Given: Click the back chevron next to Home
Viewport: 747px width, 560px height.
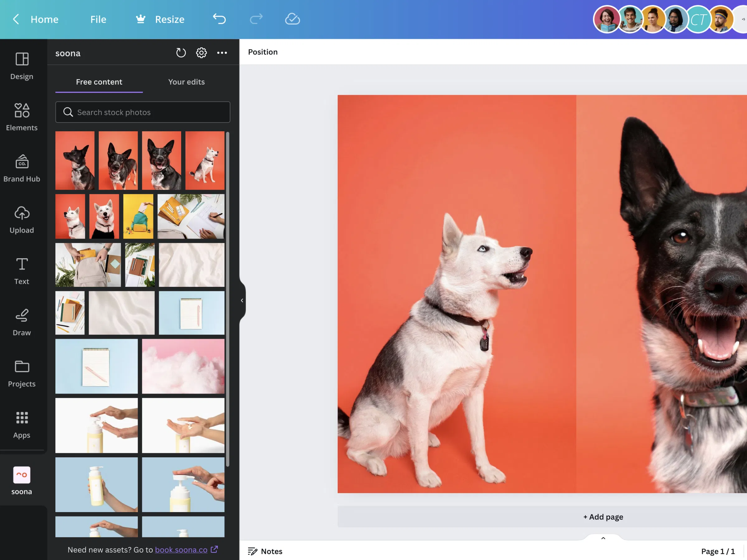Looking at the screenshot, I should click(x=16, y=19).
